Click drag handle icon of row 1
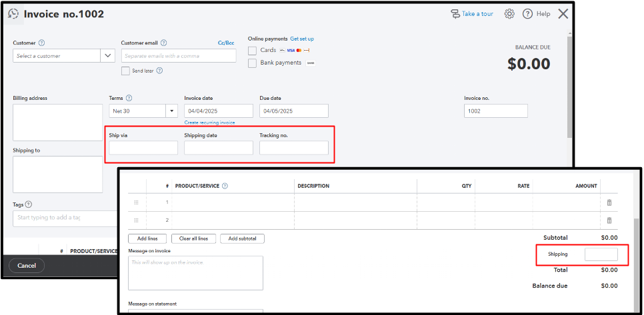Viewport: 644px width, 315px height. (137, 202)
